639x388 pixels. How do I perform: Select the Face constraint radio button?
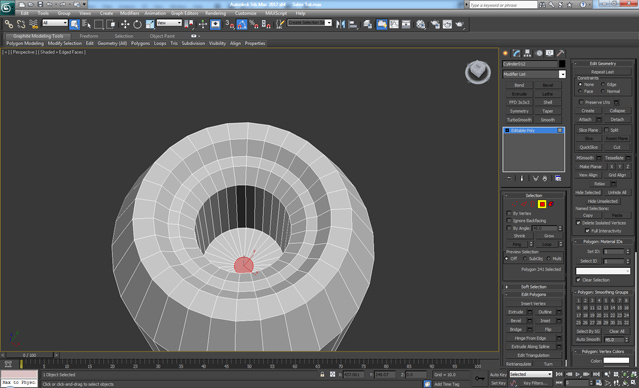(x=580, y=91)
